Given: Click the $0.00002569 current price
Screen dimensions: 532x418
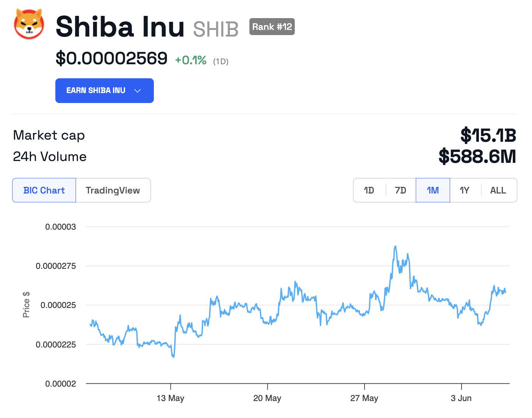Looking at the screenshot, I should click(111, 58).
